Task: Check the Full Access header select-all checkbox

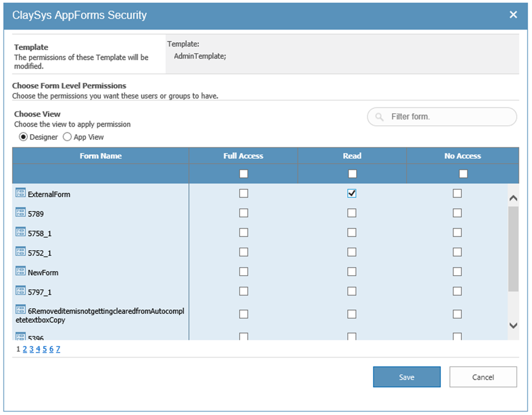Action: click(x=244, y=174)
